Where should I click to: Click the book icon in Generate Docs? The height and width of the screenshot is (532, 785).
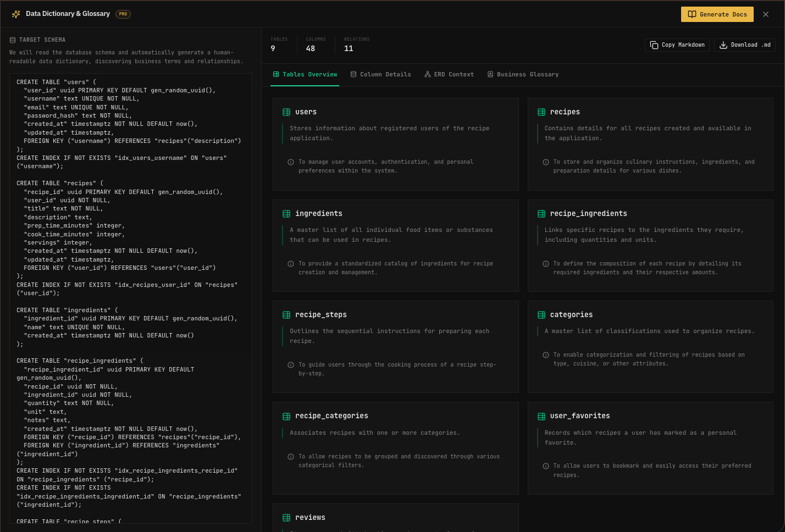pos(692,14)
